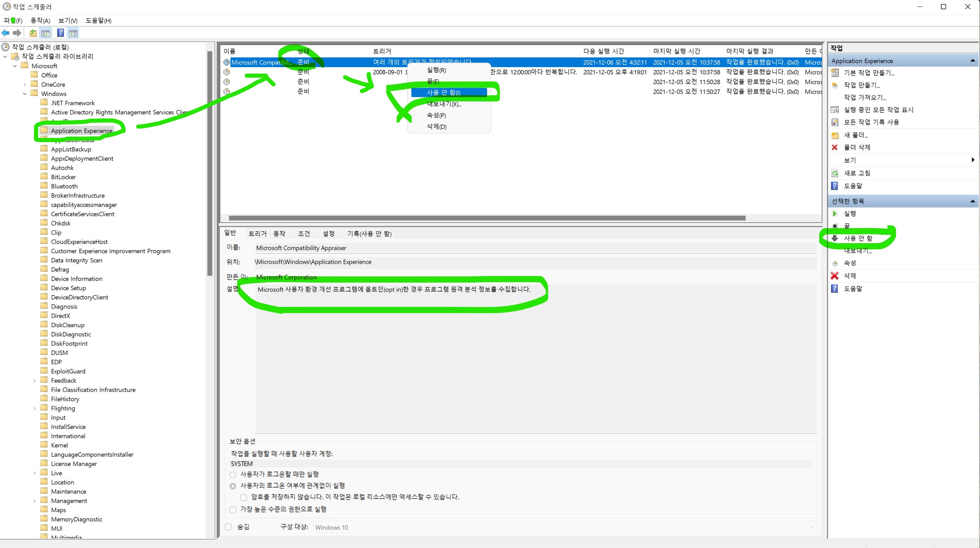Select radio 사용자의 로그온 여부에 관계없이 실행
980x548 pixels.
[x=233, y=486]
